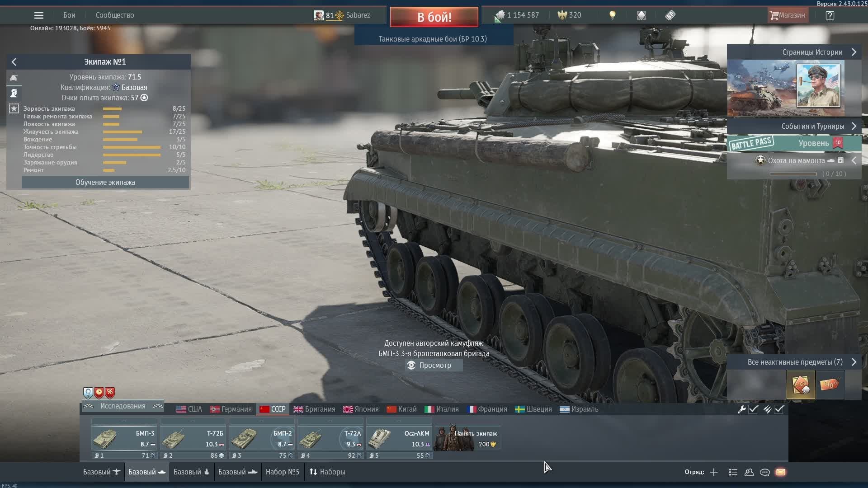Select the Т-72Б vehicle slot

click(193, 439)
